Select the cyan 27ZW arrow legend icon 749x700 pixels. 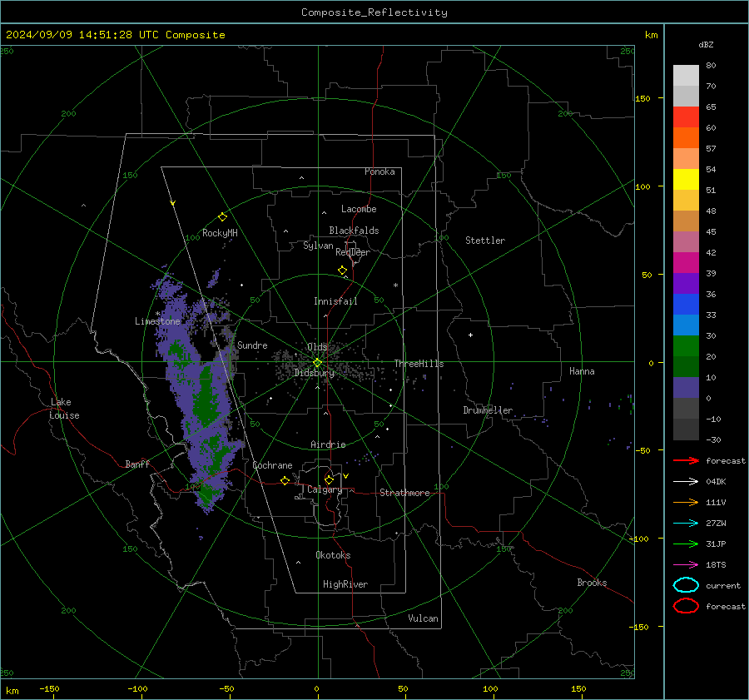coord(686,524)
